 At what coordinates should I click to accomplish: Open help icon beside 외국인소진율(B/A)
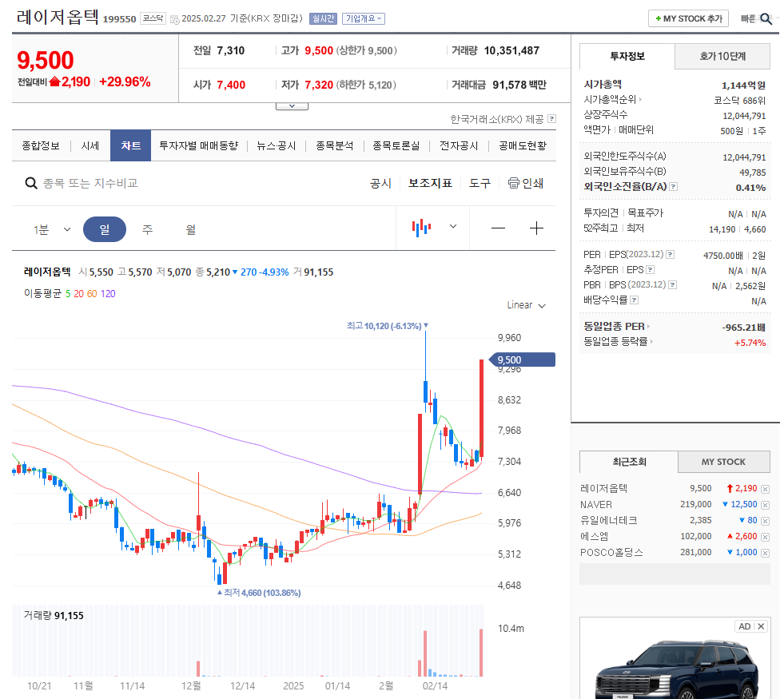pos(674,187)
